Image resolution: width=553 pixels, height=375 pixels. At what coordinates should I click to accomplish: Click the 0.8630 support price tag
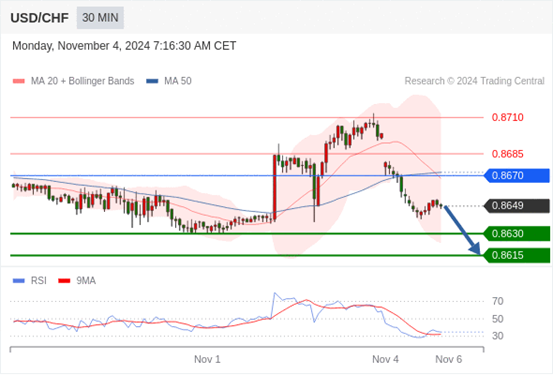(516, 234)
